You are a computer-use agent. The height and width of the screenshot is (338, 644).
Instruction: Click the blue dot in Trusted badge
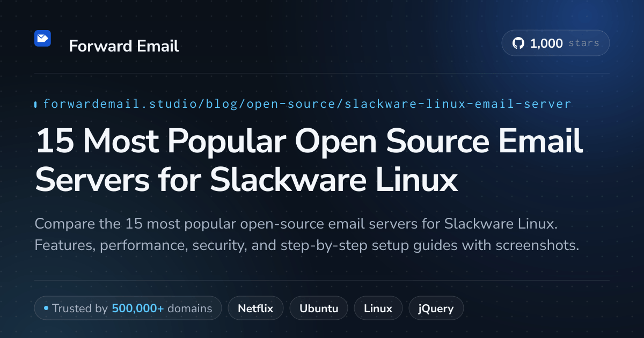click(46, 308)
